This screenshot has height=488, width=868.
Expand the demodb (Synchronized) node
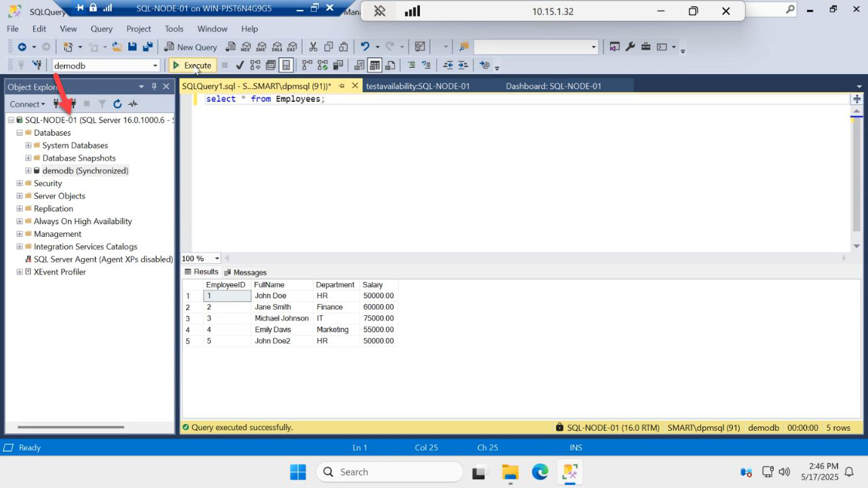(28, 171)
